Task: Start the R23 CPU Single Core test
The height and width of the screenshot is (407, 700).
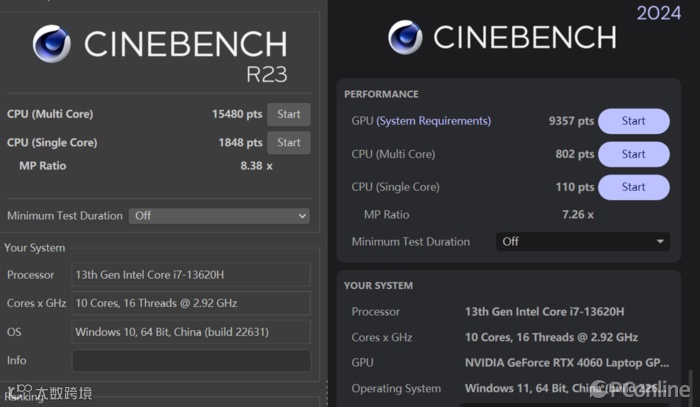Action: (x=289, y=142)
